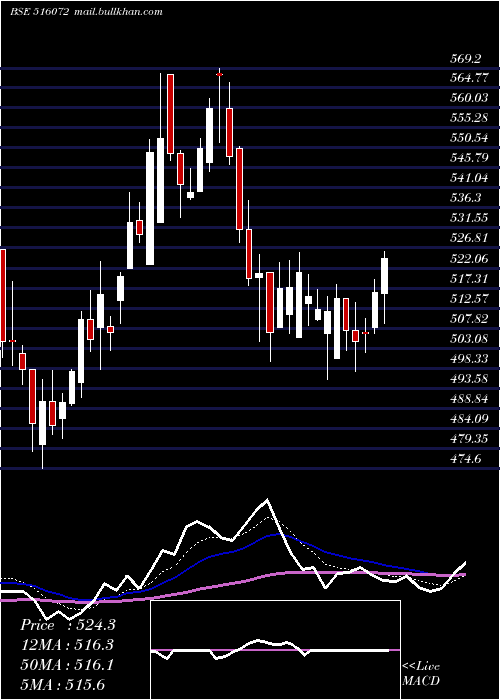Click the 564.77 price axis label
The width and height of the screenshot is (500, 700).
click(x=469, y=79)
